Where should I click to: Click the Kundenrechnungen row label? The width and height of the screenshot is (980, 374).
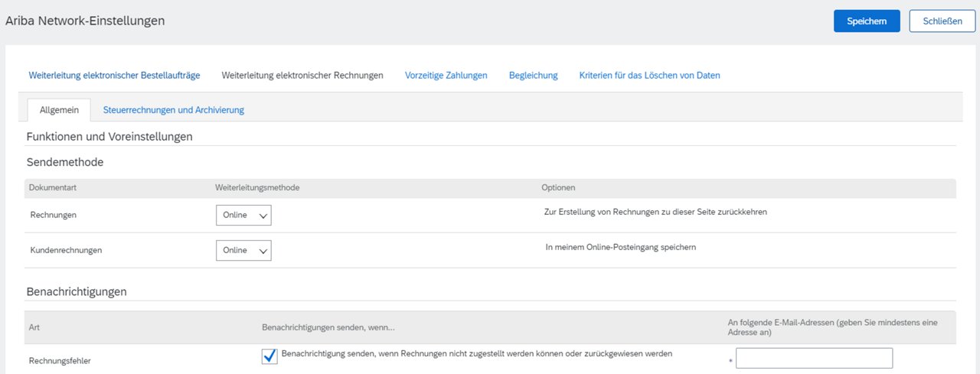(x=66, y=250)
